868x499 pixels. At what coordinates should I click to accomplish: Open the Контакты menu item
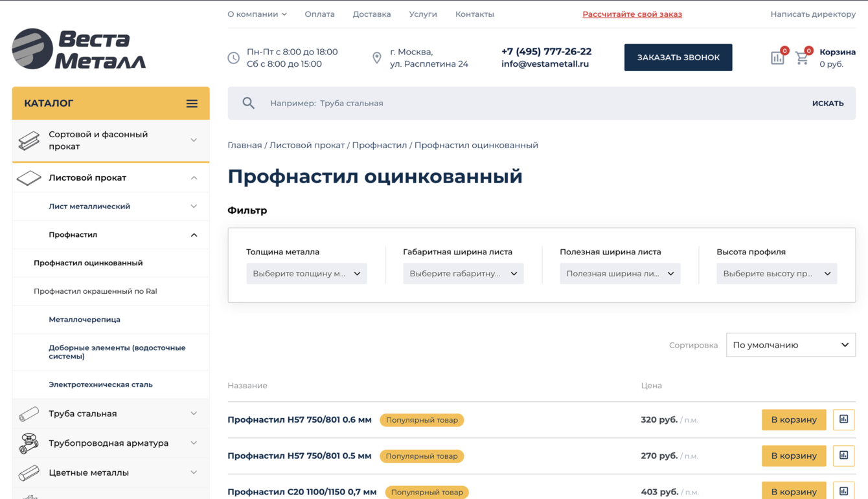(x=475, y=14)
